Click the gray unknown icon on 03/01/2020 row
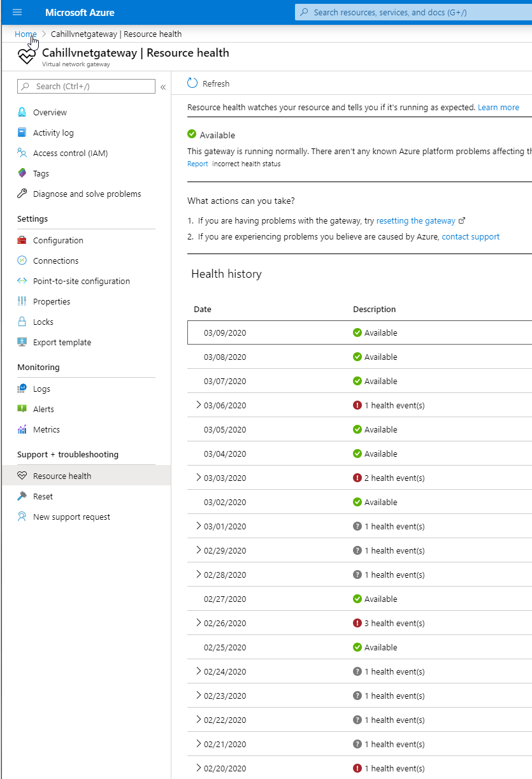The image size is (532, 779). click(x=357, y=526)
